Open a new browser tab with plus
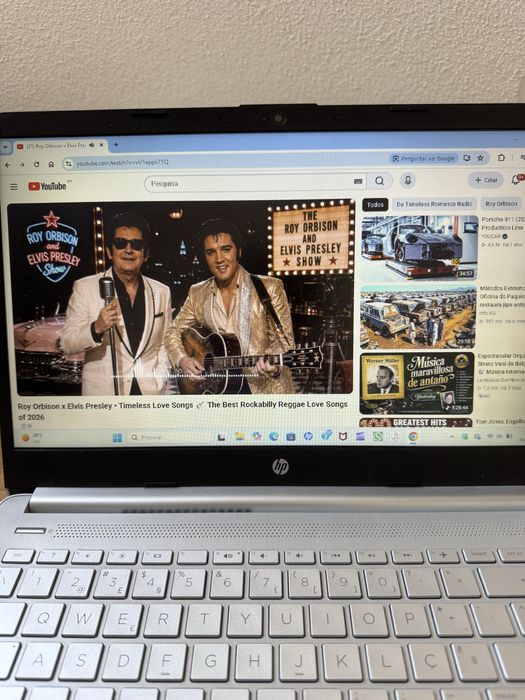The width and height of the screenshot is (525, 700). (x=116, y=145)
